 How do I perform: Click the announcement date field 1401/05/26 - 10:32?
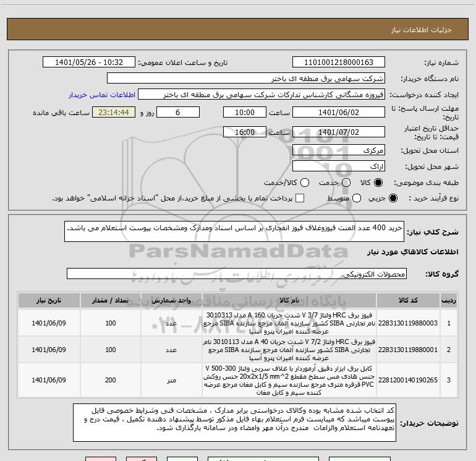click(x=89, y=62)
